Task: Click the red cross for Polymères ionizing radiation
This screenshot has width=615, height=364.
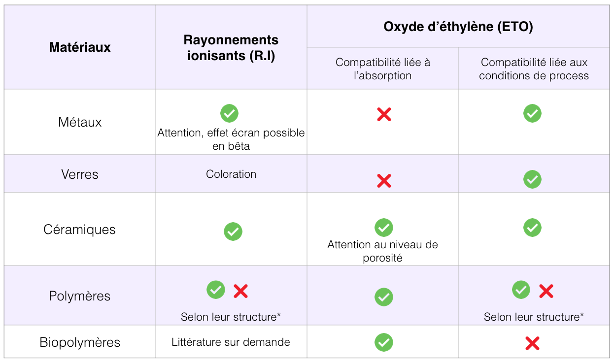Action: coord(240,291)
